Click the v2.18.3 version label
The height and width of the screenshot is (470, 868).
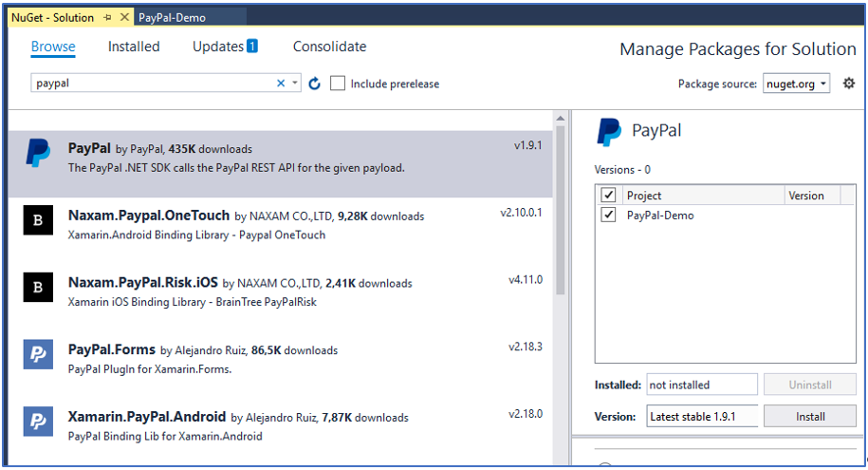[x=526, y=347]
